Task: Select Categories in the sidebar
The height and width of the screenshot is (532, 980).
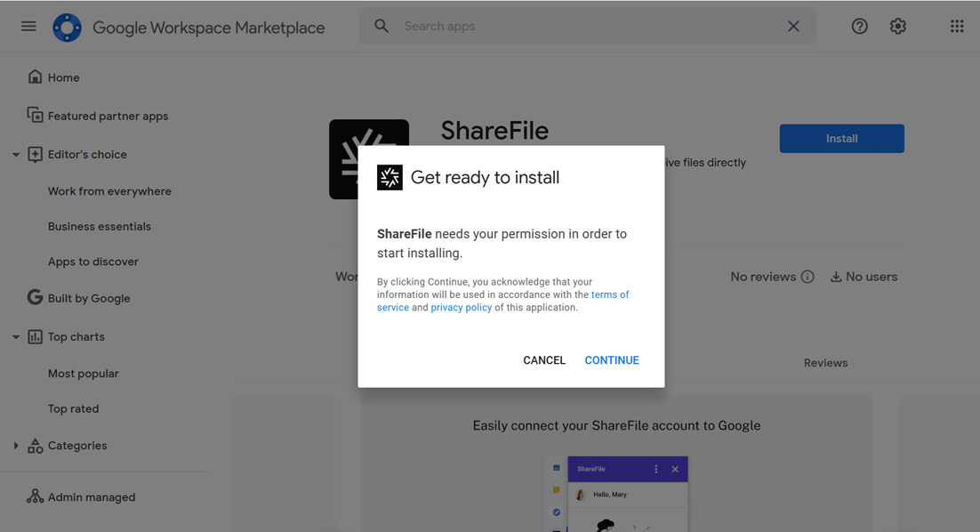Action: (76, 446)
